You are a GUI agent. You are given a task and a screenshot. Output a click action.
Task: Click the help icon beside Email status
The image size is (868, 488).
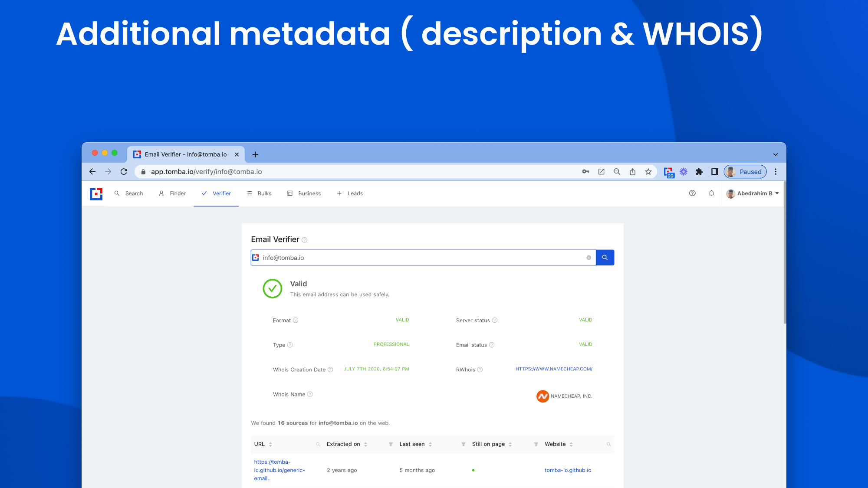point(492,345)
